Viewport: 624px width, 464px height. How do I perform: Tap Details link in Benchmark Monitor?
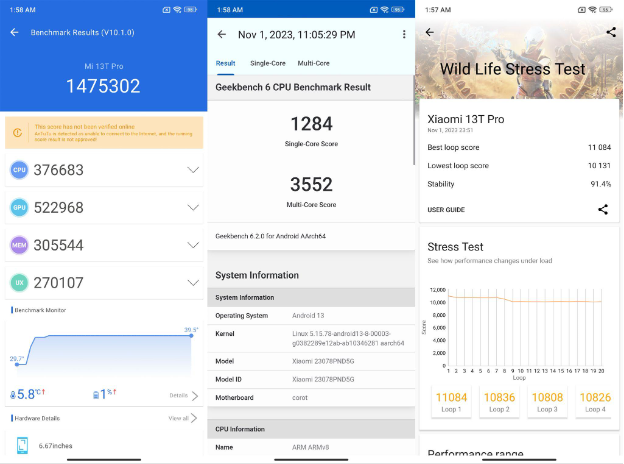click(179, 396)
